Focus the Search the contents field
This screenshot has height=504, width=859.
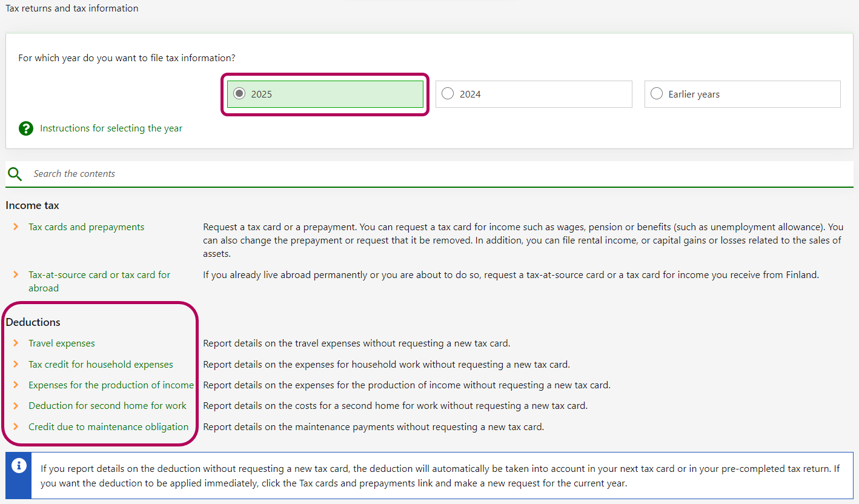[x=424, y=174]
